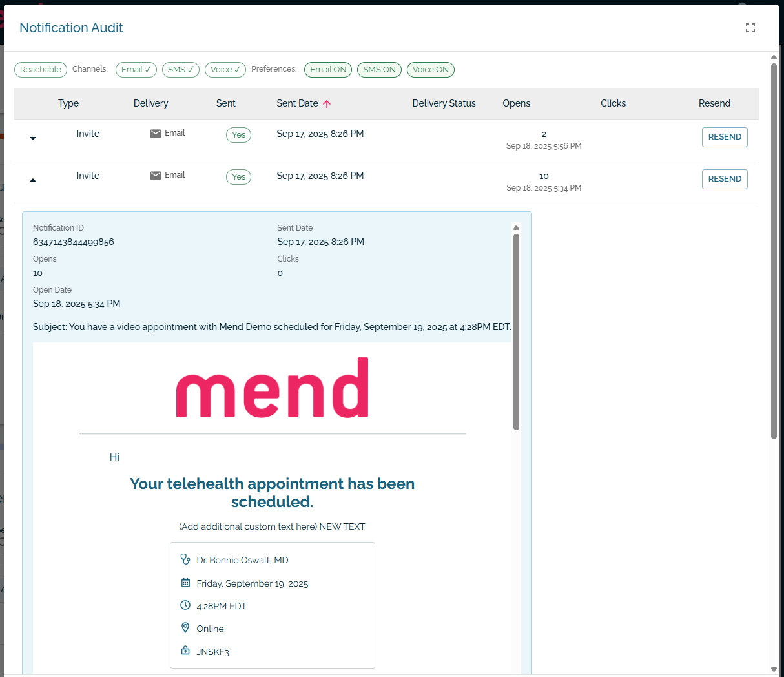Click the custom text NEW TEXT line
This screenshot has height=677, width=784.
272,526
